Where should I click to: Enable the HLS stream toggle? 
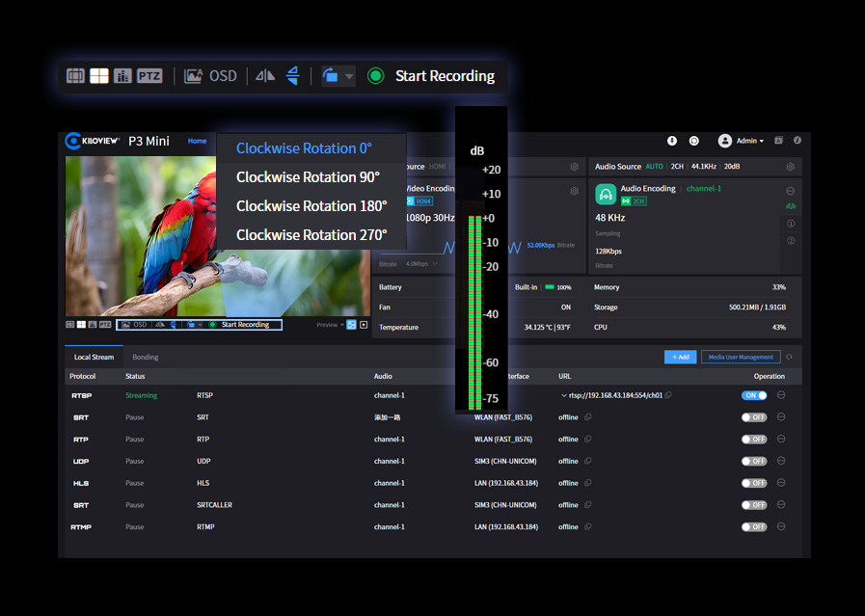point(754,483)
